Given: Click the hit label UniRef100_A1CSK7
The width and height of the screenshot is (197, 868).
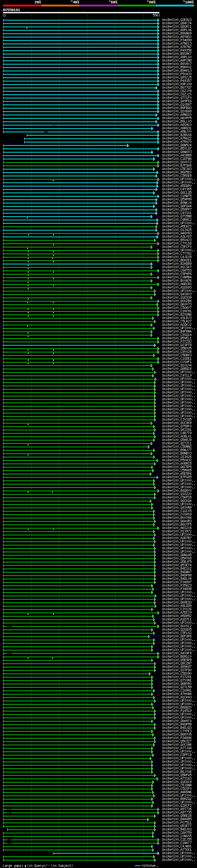Looking at the screenshot, I should 177,267.
